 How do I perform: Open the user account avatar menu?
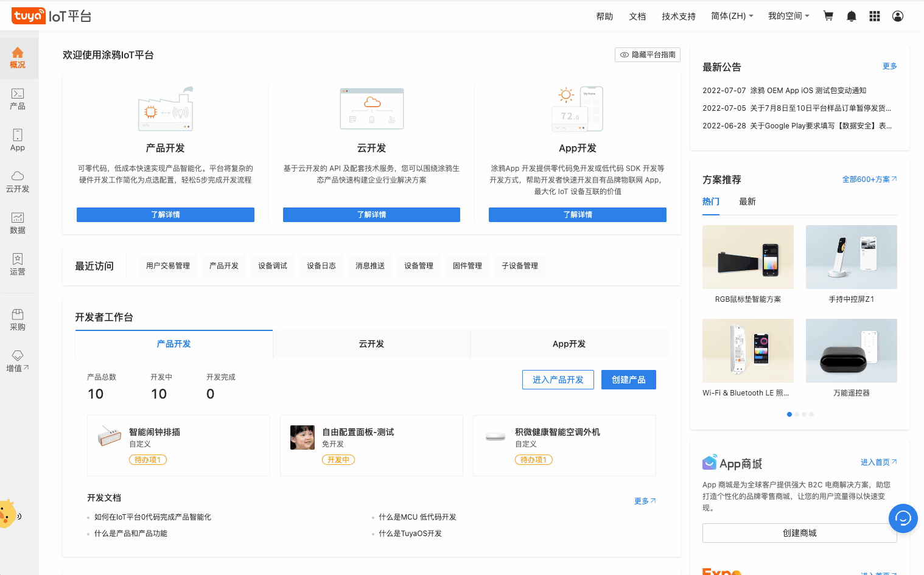pos(898,16)
